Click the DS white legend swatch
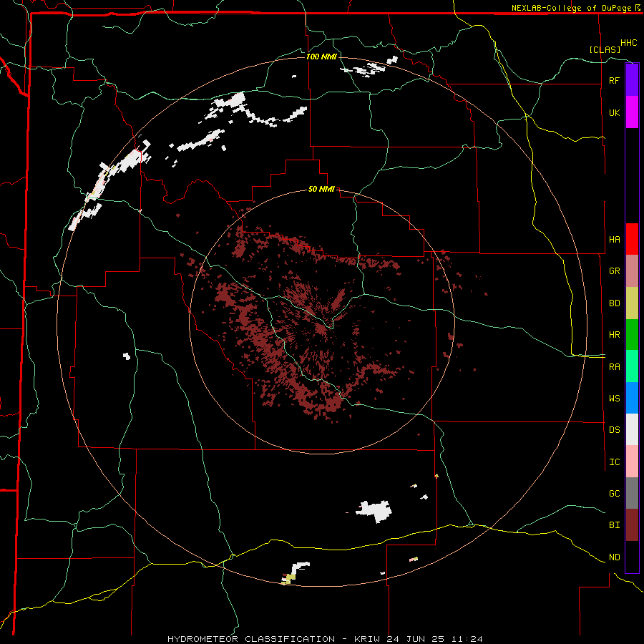 632,429
